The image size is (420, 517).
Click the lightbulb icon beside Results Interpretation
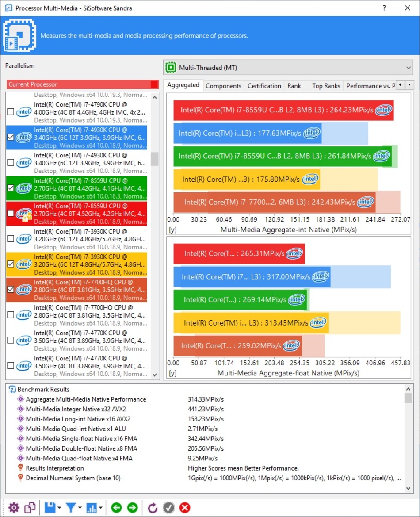(20, 468)
